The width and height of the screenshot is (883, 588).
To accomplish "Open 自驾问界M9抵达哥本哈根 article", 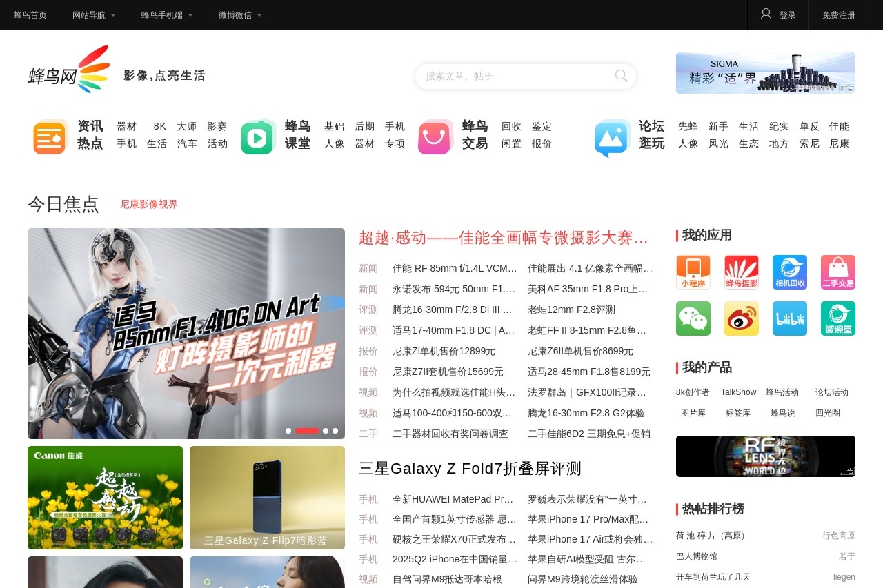I will 447,579.
